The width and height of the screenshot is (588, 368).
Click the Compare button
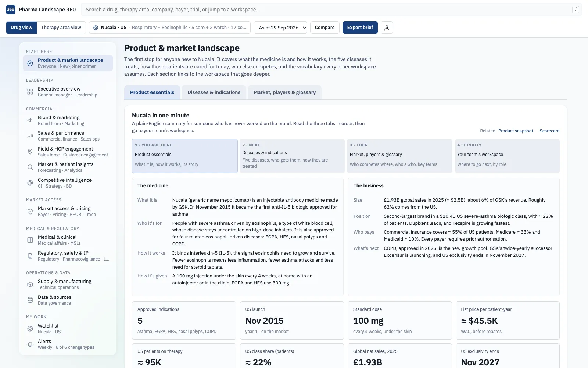(x=325, y=28)
